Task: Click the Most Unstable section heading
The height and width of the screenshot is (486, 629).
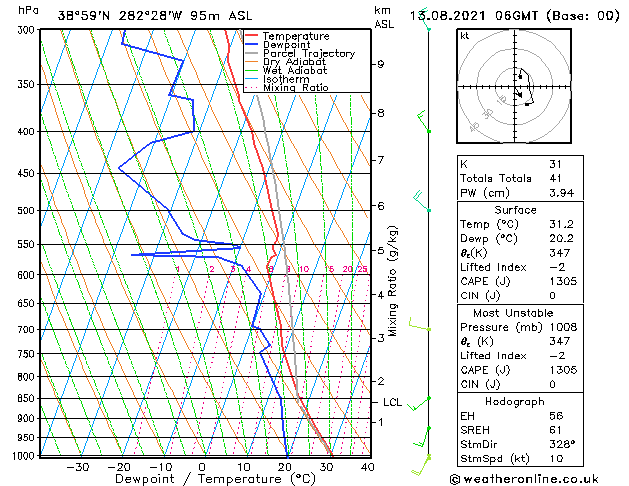Action: coord(513,313)
